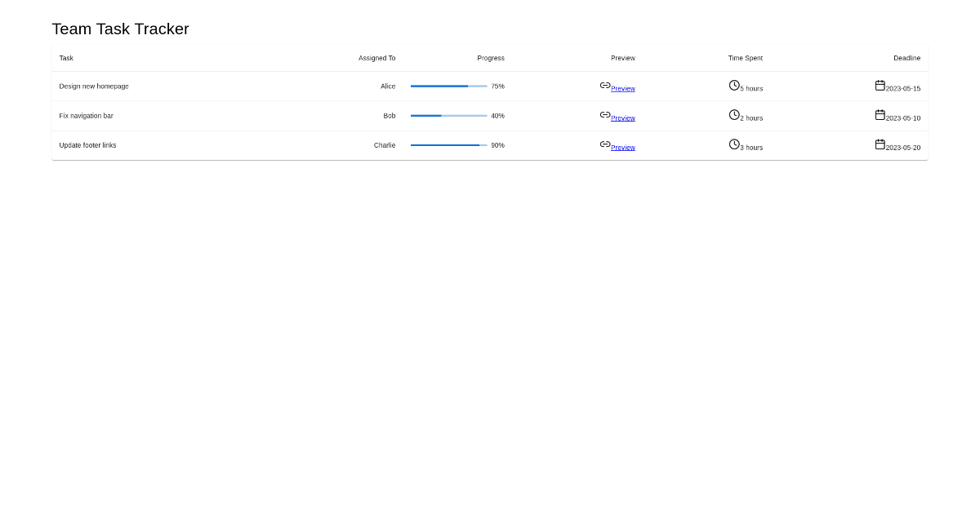The width and height of the screenshot is (980, 514).
Task: Click the calendar icon beside 2023-05-10
Action: click(880, 114)
